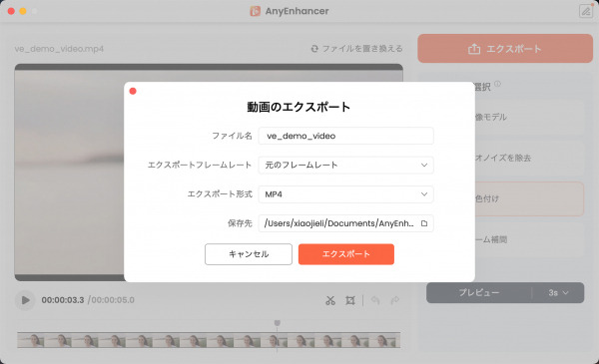This screenshot has height=364, width=599.
Task: Play the video preview
Action: click(25, 300)
